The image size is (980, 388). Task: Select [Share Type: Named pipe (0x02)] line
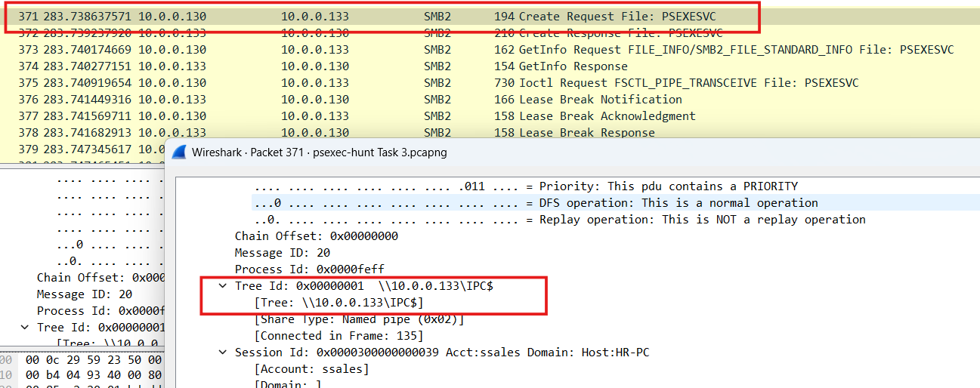359,319
